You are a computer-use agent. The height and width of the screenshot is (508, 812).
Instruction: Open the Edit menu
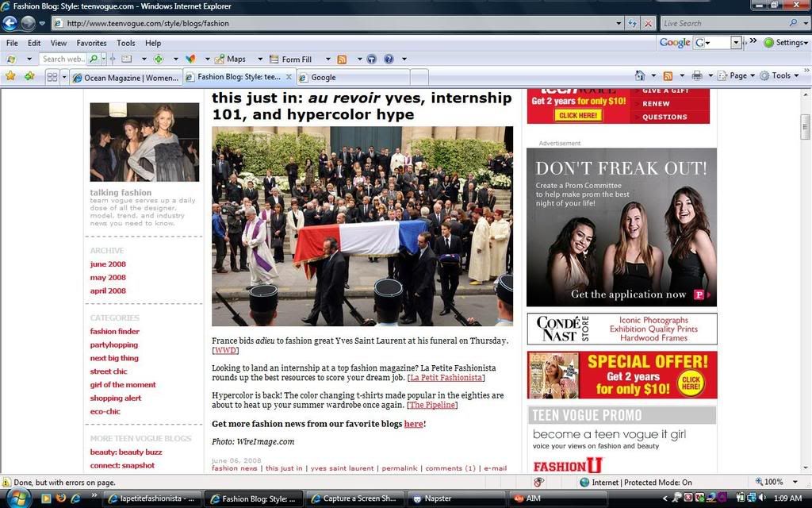[x=34, y=43]
